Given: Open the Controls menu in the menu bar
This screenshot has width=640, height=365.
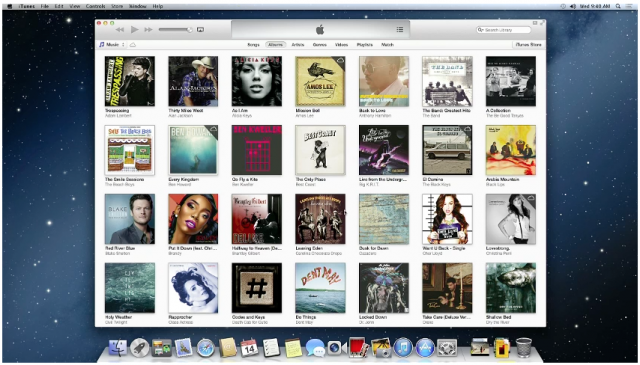Looking at the screenshot, I should (x=96, y=6).
